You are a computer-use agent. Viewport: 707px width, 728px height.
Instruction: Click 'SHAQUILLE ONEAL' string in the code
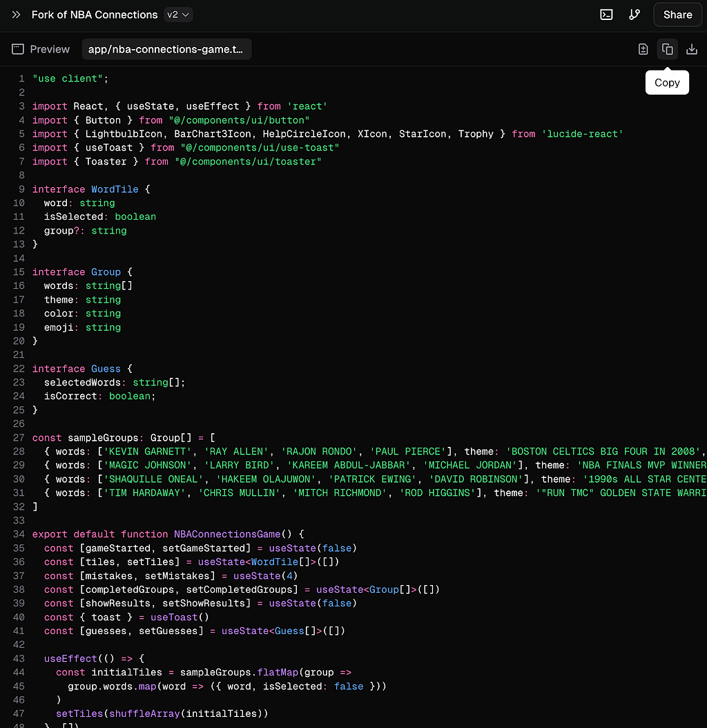point(153,479)
